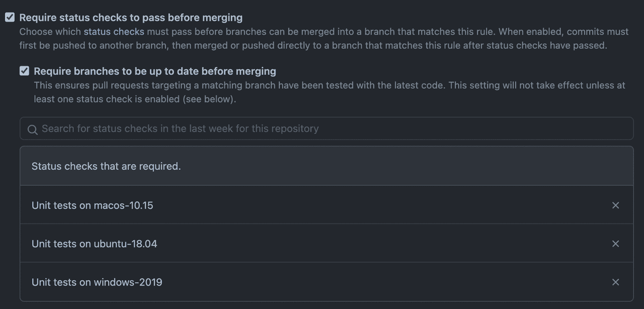Delete the windows-2019 required status check

point(615,282)
